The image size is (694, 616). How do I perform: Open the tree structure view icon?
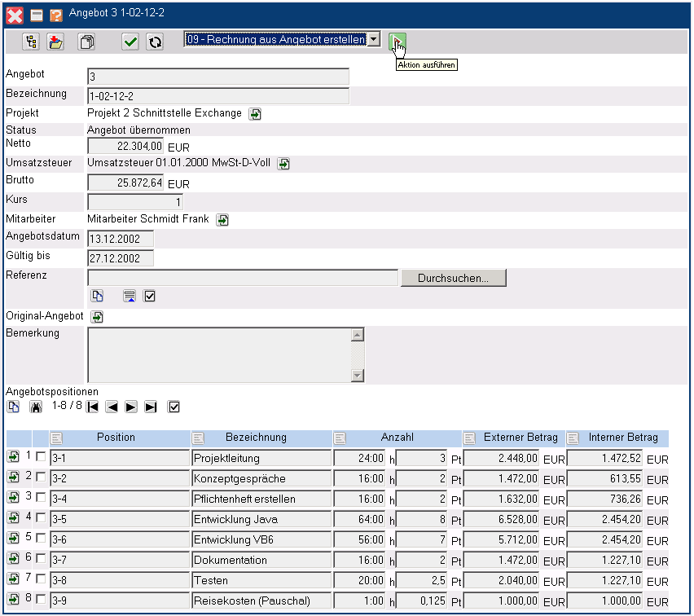[31, 42]
